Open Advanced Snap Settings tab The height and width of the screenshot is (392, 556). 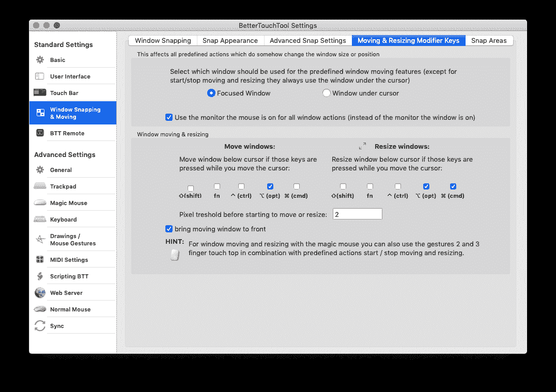308,40
